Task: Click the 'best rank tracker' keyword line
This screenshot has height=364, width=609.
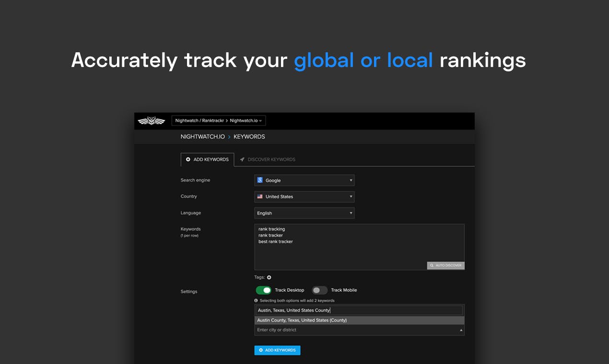Action: [275, 241]
